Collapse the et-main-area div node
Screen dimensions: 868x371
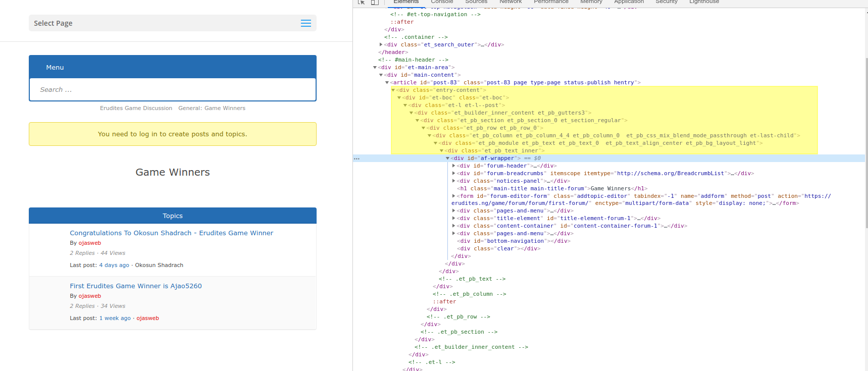click(375, 68)
